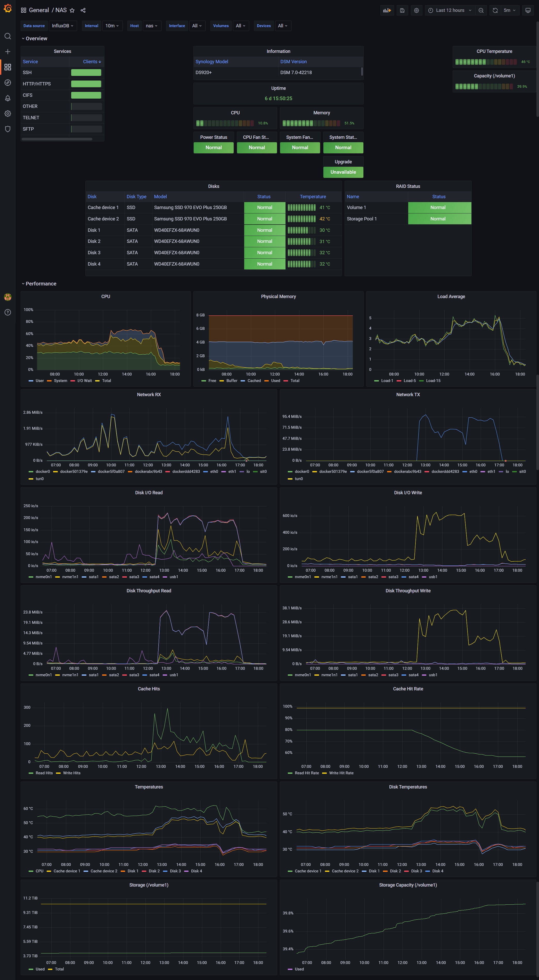Screen dimensions: 539x980
Task: Star the NAS dashboard
Action: point(72,10)
